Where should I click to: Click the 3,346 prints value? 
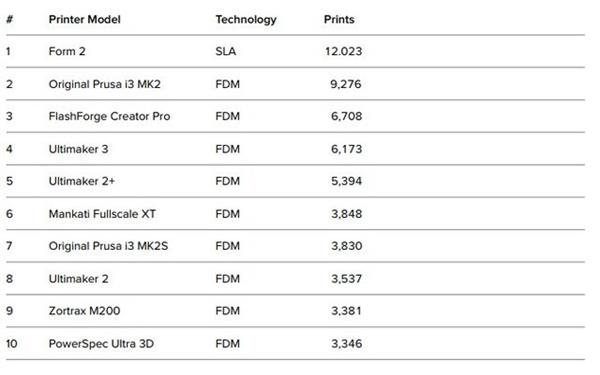pos(346,344)
